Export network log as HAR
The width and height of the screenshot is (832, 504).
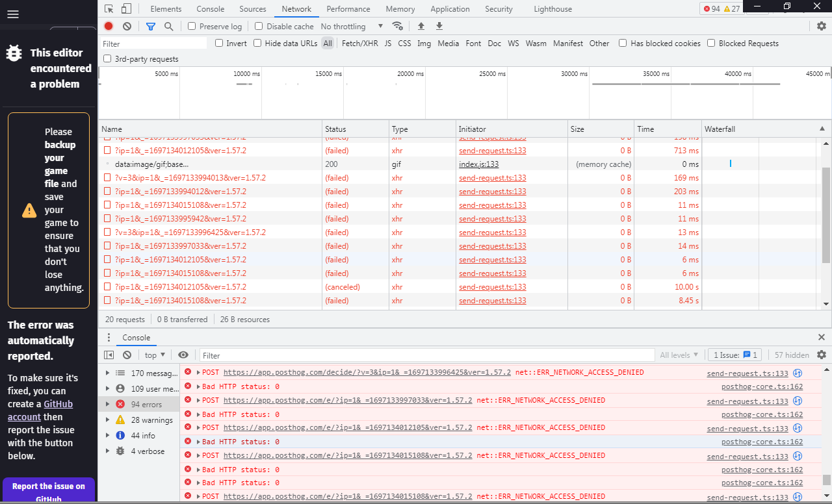tap(439, 26)
